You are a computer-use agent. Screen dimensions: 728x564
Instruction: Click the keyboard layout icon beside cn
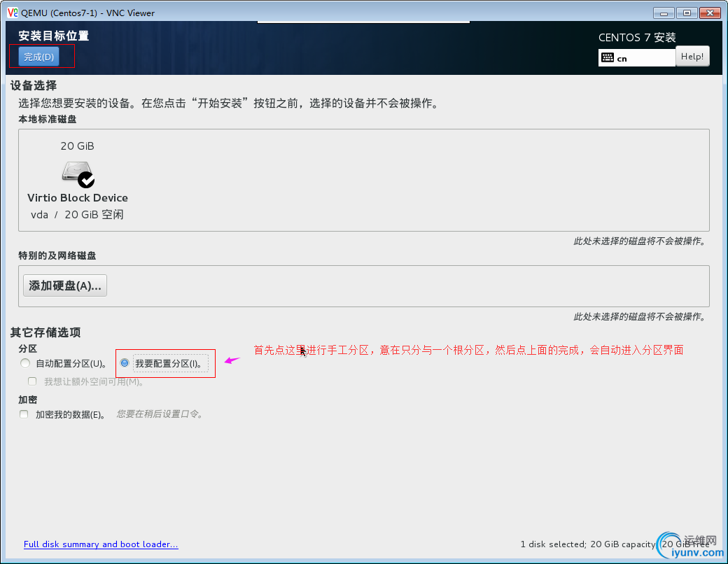(x=608, y=57)
